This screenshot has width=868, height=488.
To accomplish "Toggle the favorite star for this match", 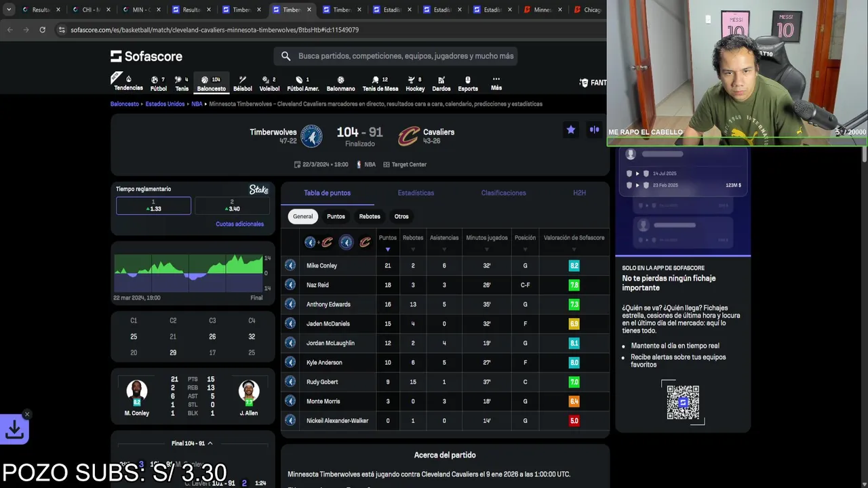I will [571, 129].
